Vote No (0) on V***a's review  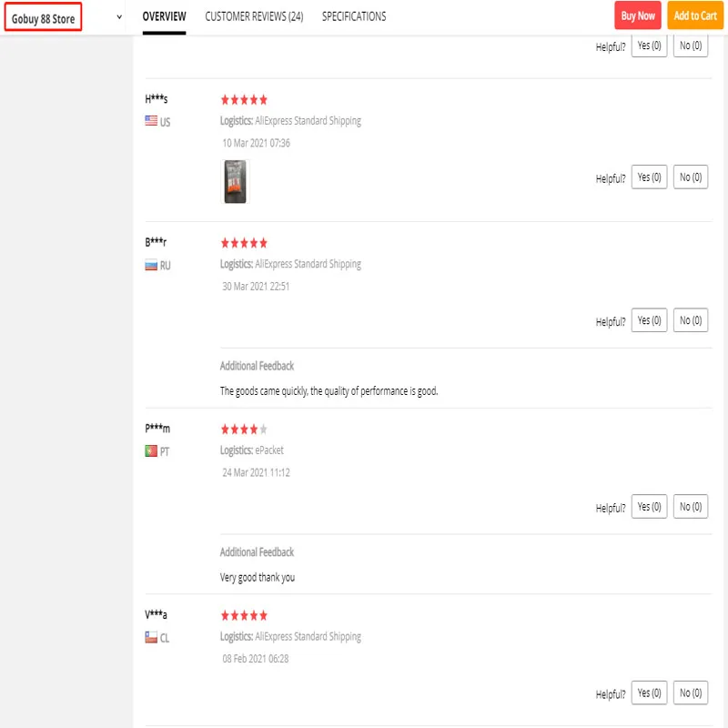click(691, 693)
